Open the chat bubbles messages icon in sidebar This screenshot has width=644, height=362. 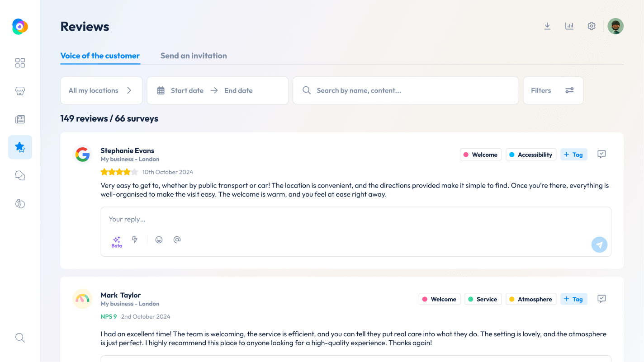(20, 175)
